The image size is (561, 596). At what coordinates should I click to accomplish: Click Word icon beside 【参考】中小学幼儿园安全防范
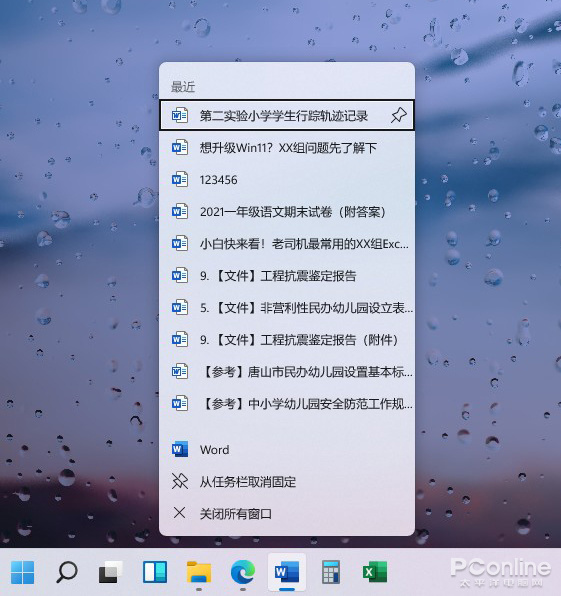click(180, 403)
